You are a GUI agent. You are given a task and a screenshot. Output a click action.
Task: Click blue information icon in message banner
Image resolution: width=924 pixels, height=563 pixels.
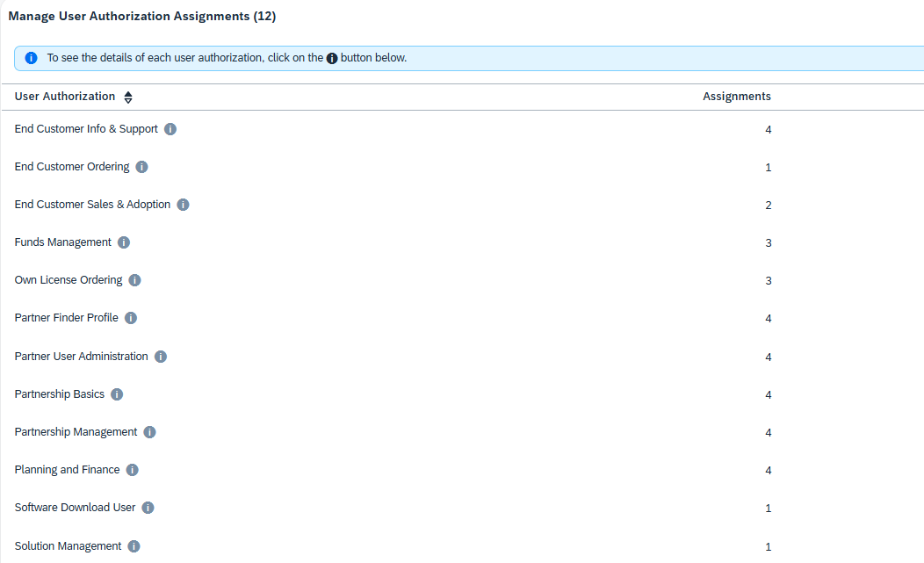pyautogui.click(x=32, y=58)
